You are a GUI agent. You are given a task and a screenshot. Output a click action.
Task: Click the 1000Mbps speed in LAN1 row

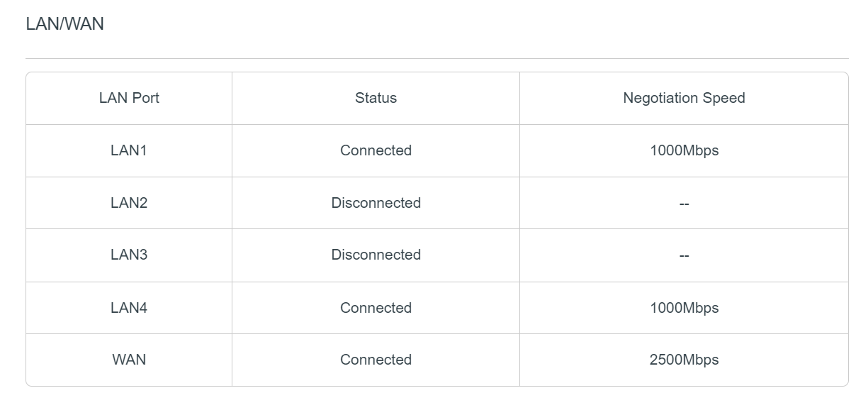[x=684, y=150]
